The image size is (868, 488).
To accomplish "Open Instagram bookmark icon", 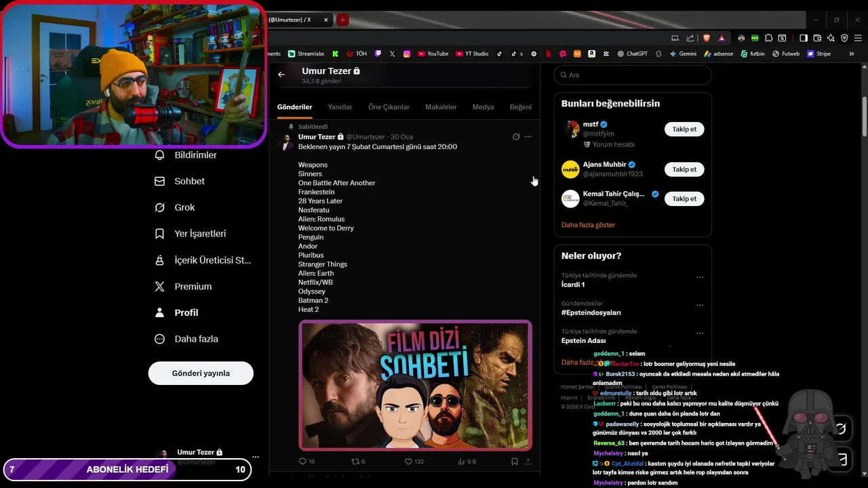I will (407, 54).
